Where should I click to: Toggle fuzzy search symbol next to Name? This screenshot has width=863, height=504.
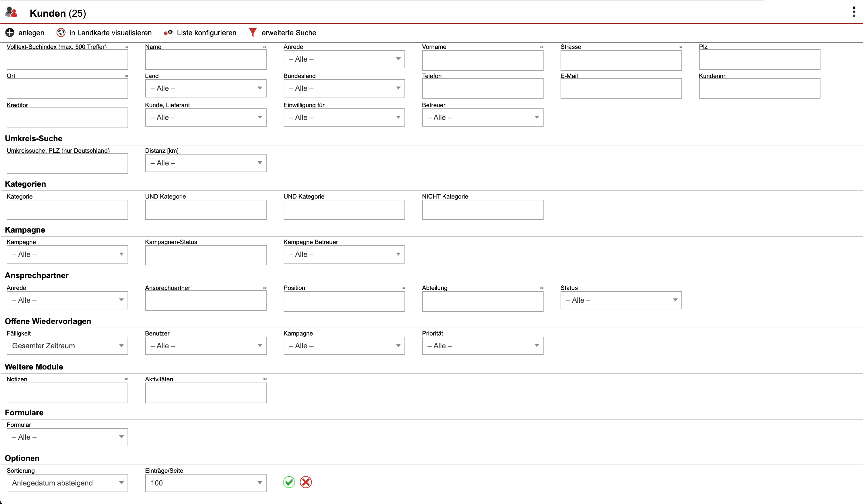point(265,46)
